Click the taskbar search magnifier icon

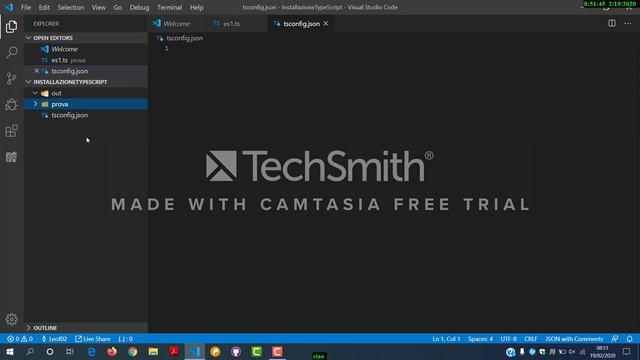(x=30, y=351)
